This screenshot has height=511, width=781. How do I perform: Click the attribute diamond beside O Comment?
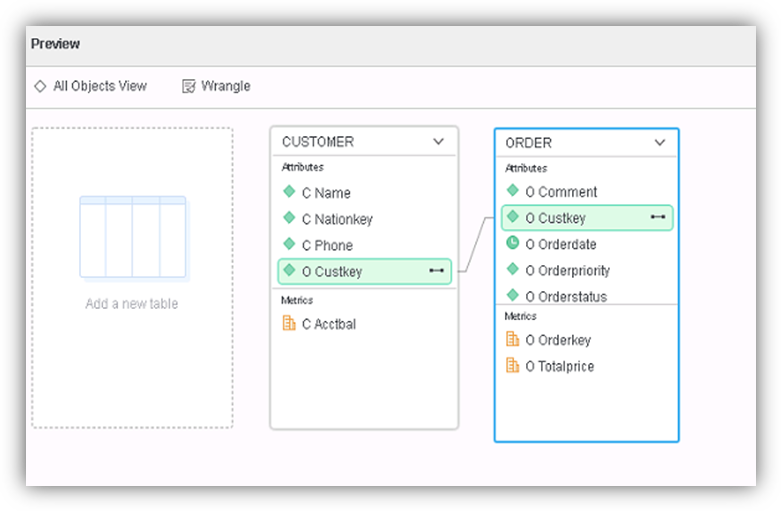[x=513, y=190]
